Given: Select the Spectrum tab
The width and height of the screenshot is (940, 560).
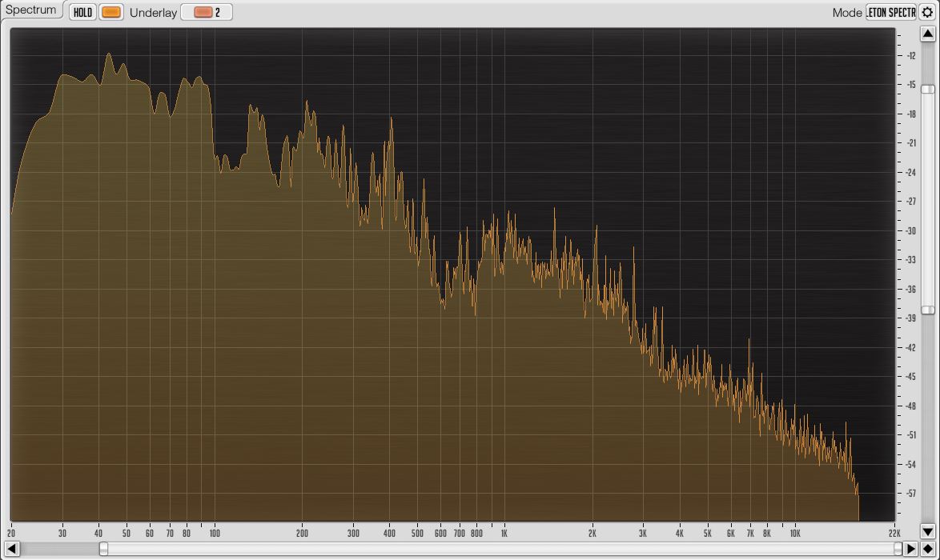Looking at the screenshot, I should (31, 10).
